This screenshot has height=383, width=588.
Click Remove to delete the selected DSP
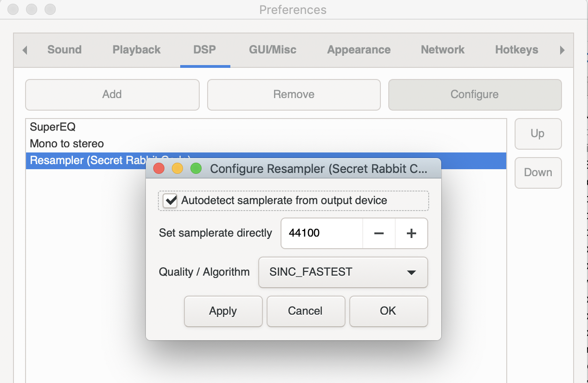294,95
